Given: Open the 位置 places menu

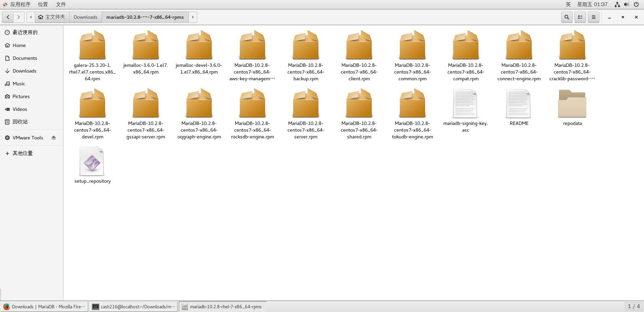Looking at the screenshot, I should pyautogui.click(x=43, y=4).
